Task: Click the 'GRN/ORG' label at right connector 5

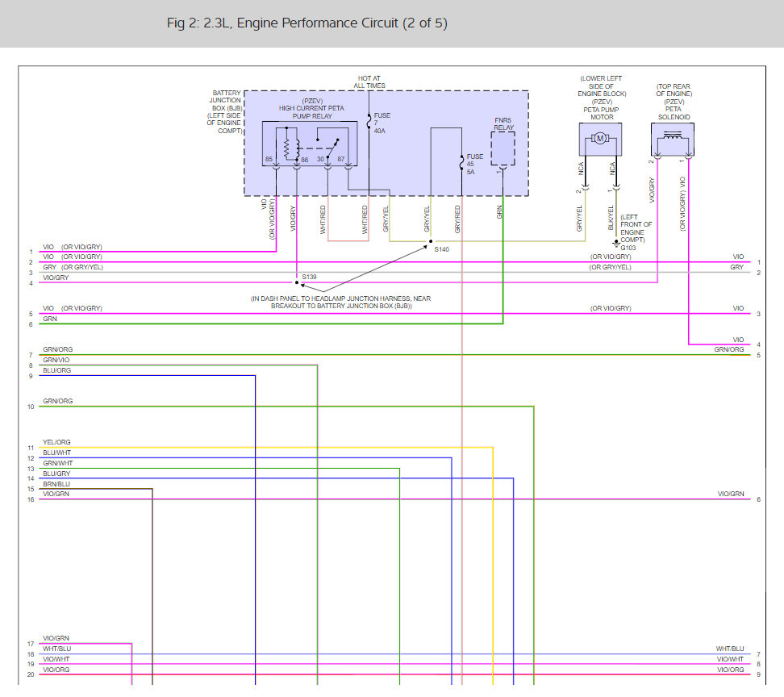Action: tap(729, 349)
